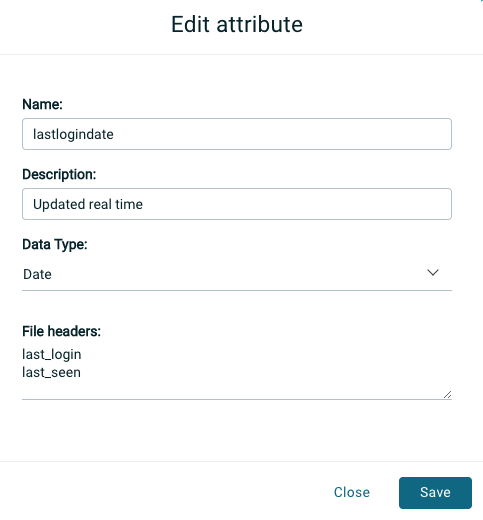Click the 'Description:' field label
483x520 pixels.
click(59, 174)
